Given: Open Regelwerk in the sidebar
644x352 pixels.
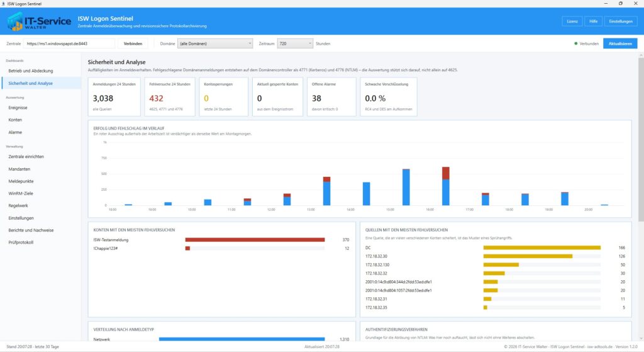Looking at the screenshot, I should click(41, 206).
